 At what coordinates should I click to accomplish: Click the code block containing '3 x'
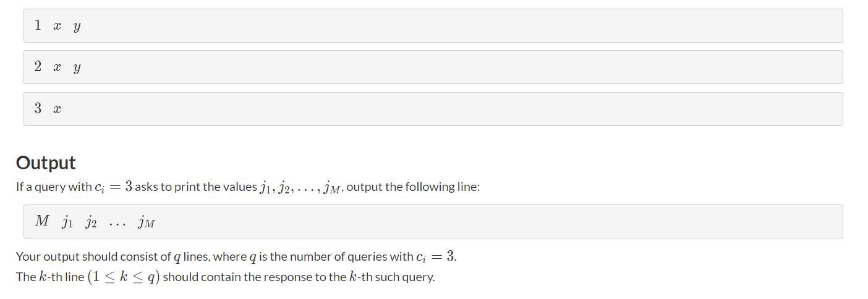(x=433, y=109)
